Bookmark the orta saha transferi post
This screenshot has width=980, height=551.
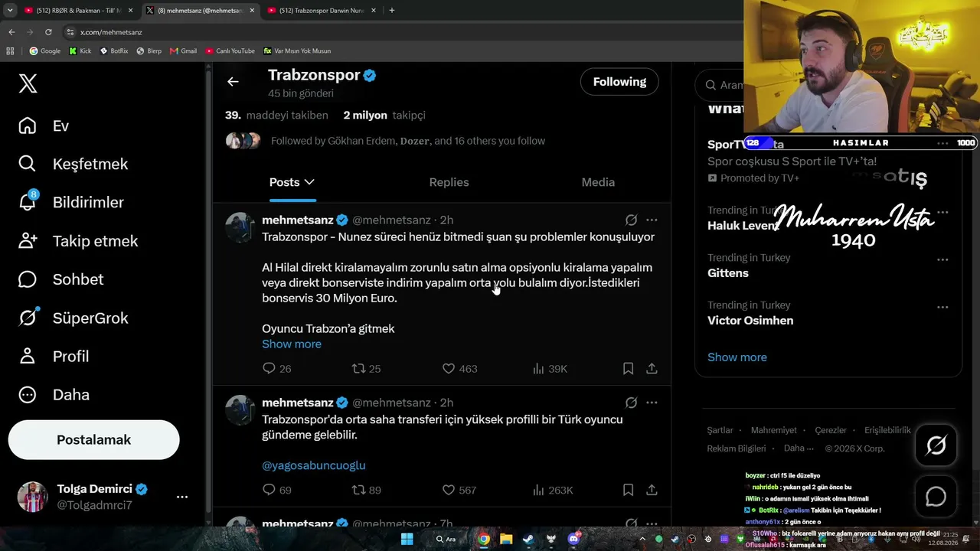tap(628, 490)
